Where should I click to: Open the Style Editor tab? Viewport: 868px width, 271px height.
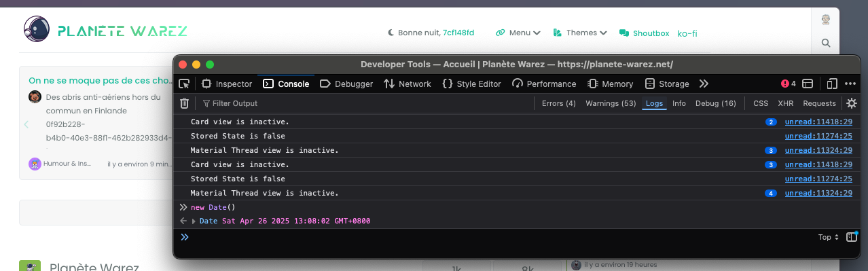pyautogui.click(x=471, y=84)
